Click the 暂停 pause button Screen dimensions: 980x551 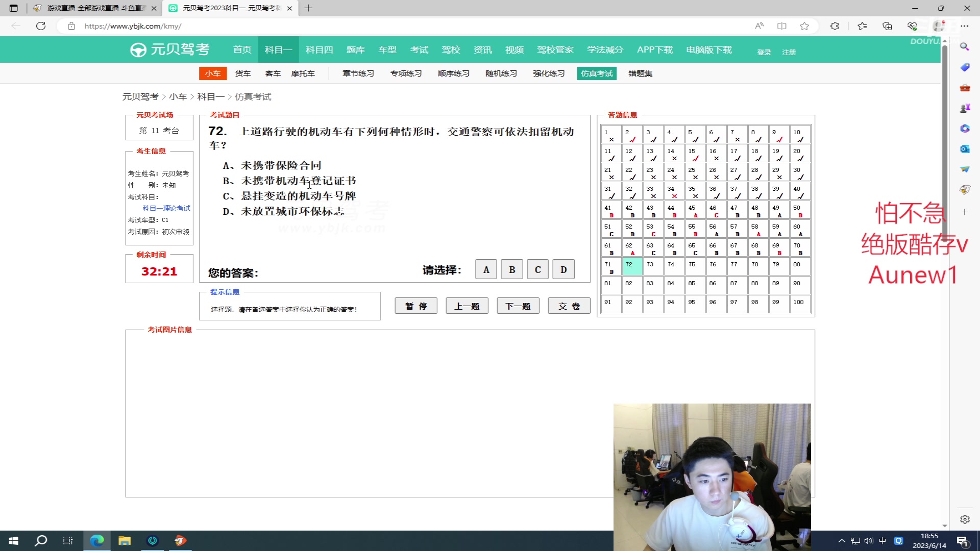pos(415,305)
